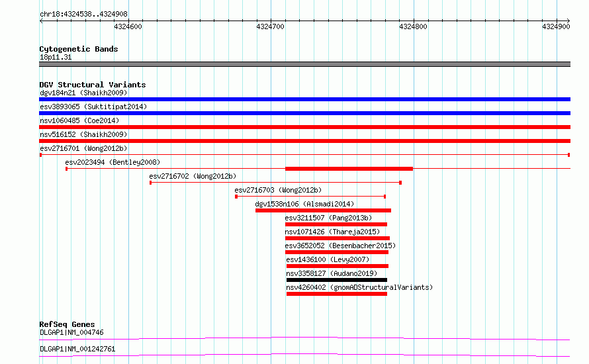
Task: Select the nsv4260402 (gnomADStructuralVariants) red bar
Action: click(337, 294)
